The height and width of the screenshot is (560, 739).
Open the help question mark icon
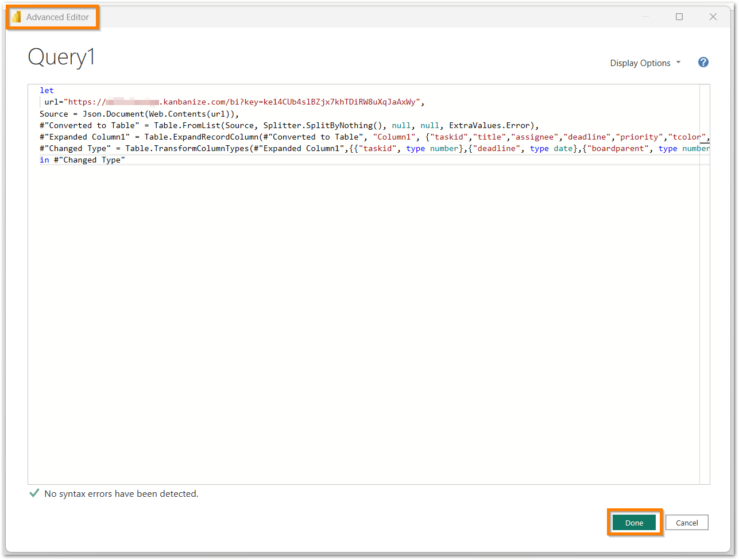(703, 63)
